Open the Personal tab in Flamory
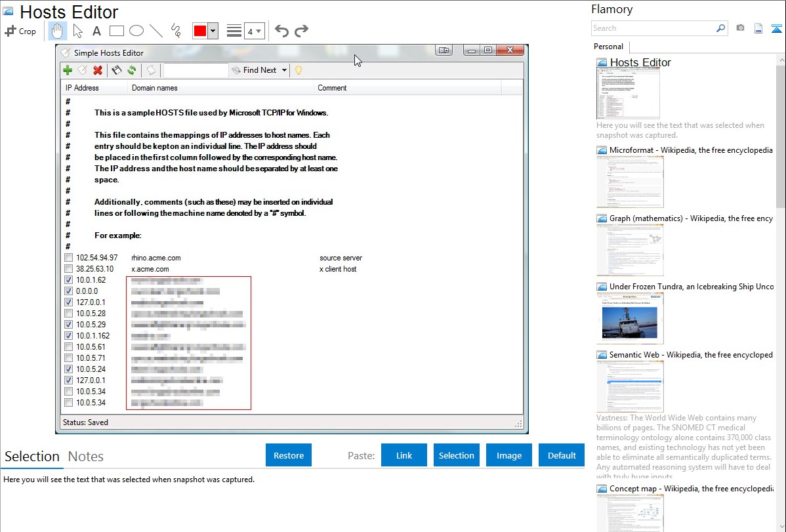The image size is (786, 532). 609,47
